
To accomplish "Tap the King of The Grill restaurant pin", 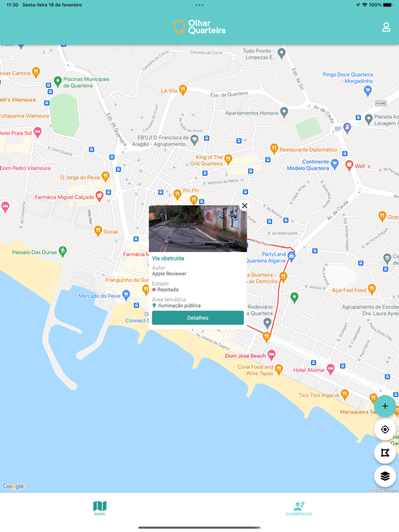I will coord(229,159).
